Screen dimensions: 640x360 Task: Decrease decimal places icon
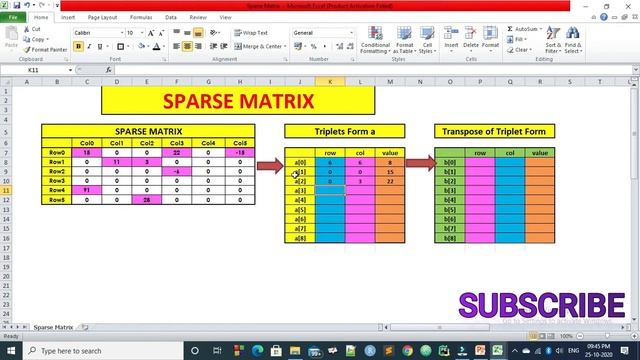point(350,47)
